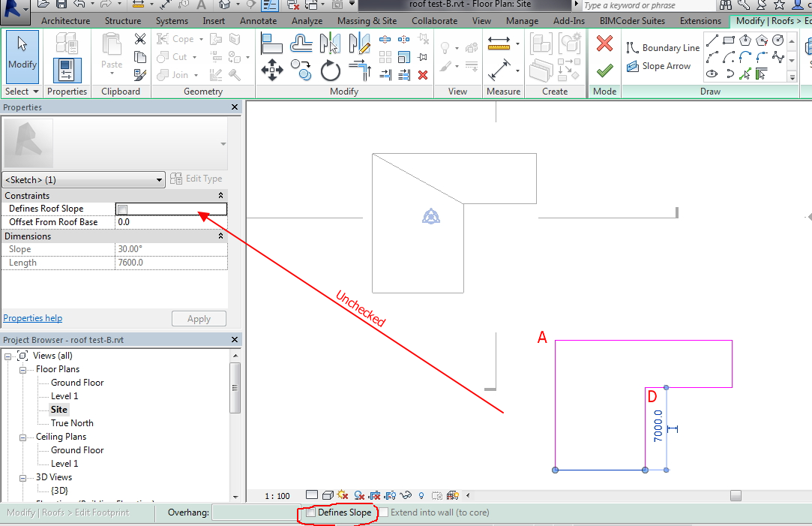This screenshot has width=812, height=526.
Task: Switch to the Annotate tab
Action: (259, 21)
